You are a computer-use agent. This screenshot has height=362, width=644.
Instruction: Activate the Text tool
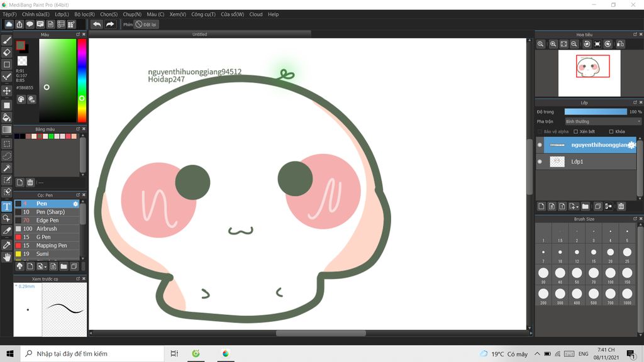[x=7, y=206]
